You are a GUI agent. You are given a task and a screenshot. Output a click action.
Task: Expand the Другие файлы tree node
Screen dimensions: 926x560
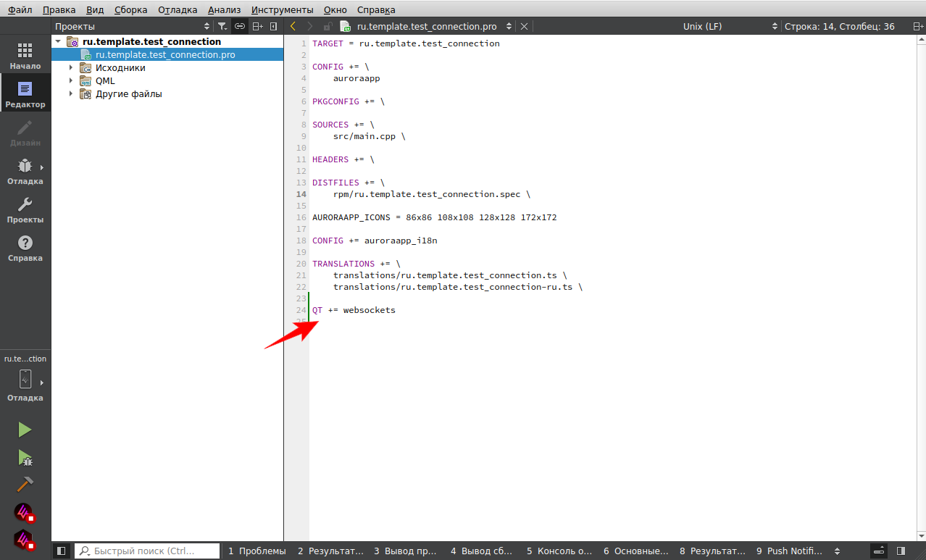pos(71,94)
